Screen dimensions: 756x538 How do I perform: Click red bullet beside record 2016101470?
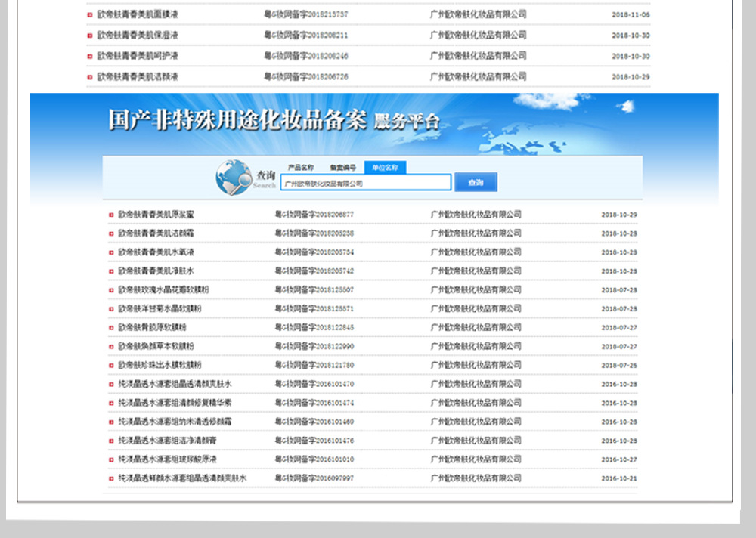[111, 384]
